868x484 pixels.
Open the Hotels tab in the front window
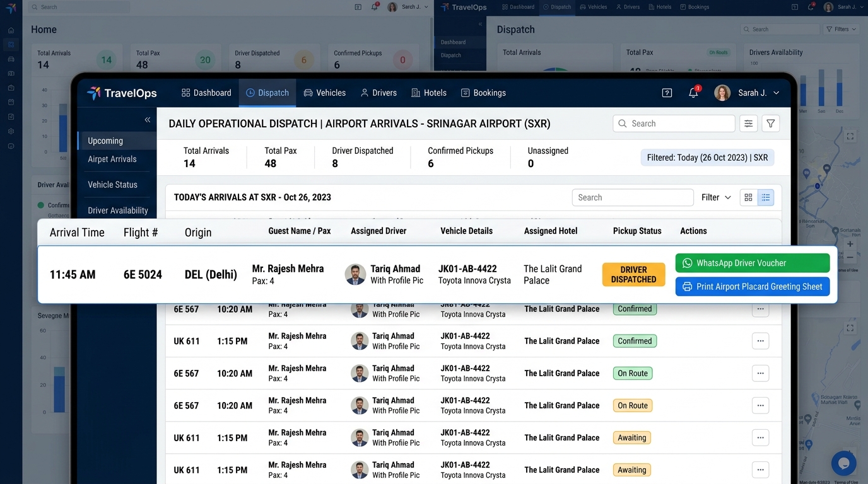point(429,93)
